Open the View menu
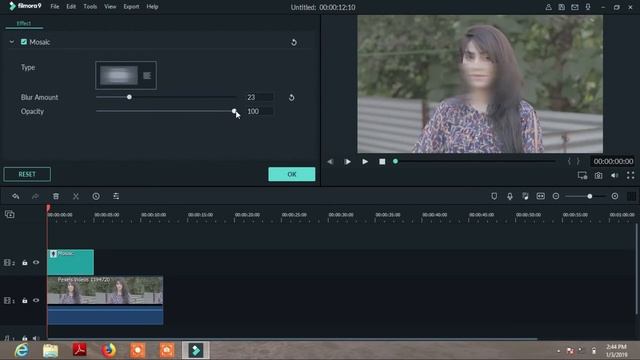Screen dimensions: 640x360 (x=110, y=7)
